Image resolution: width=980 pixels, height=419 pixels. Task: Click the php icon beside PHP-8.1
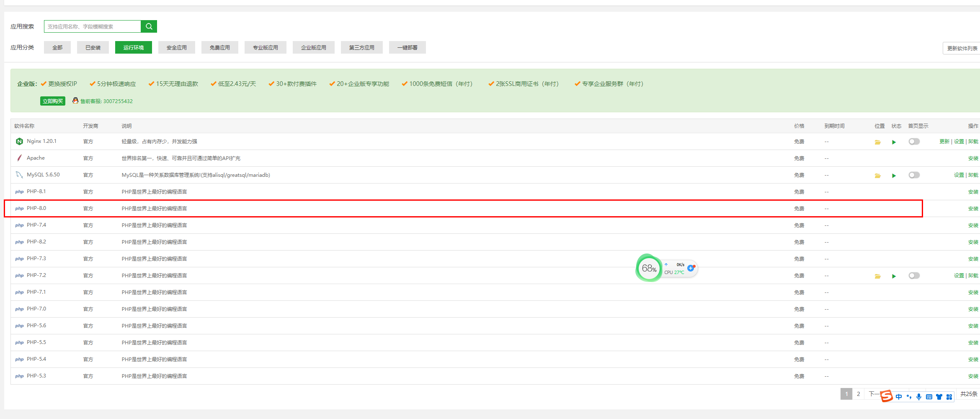[19, 192]
